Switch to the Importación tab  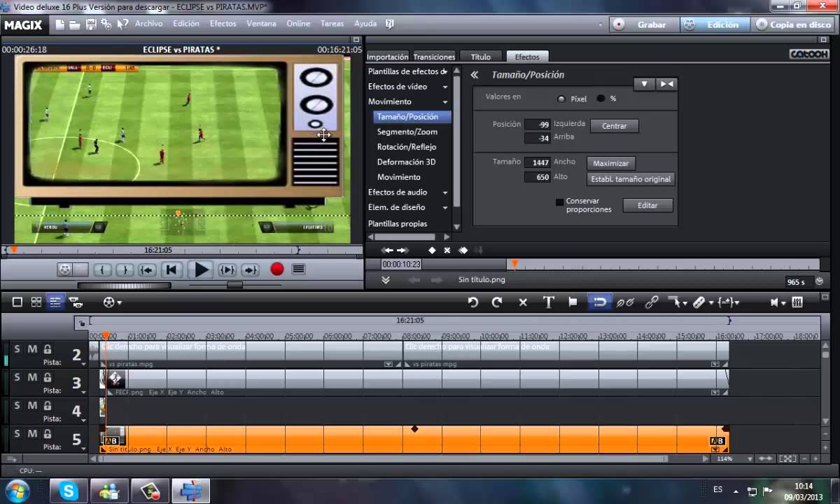(388, 57)
